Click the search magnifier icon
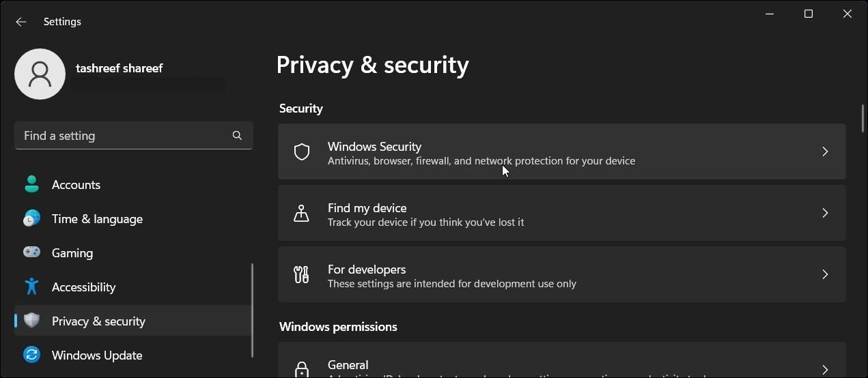This screenshot has width=868, height=378. [x=237, y=136]
